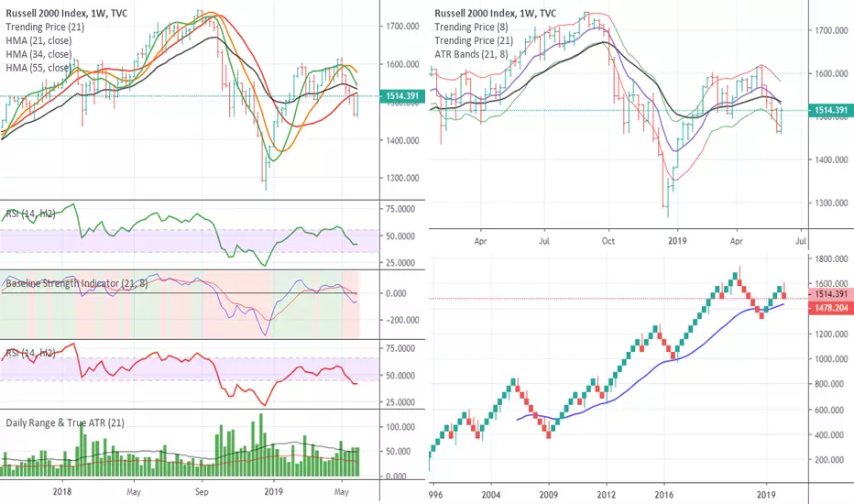Click the 2004 label on Renko time axis
Image resolution: width=854 pixels, height=504 pixels.
491,495
